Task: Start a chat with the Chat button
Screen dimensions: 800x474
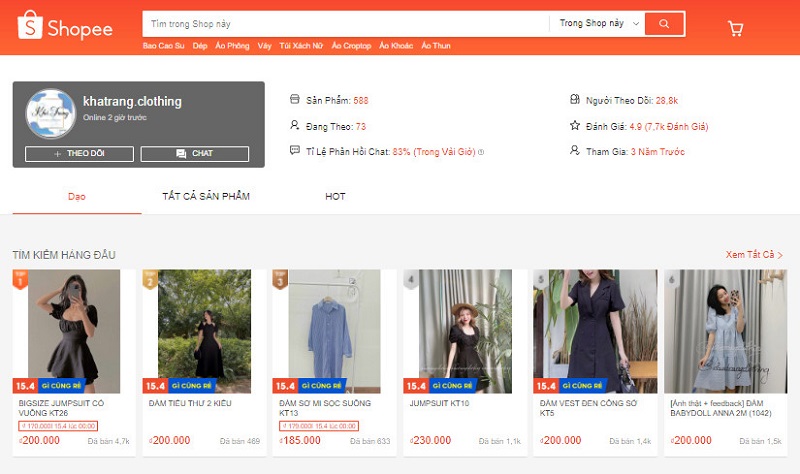Action: [195, 154]
